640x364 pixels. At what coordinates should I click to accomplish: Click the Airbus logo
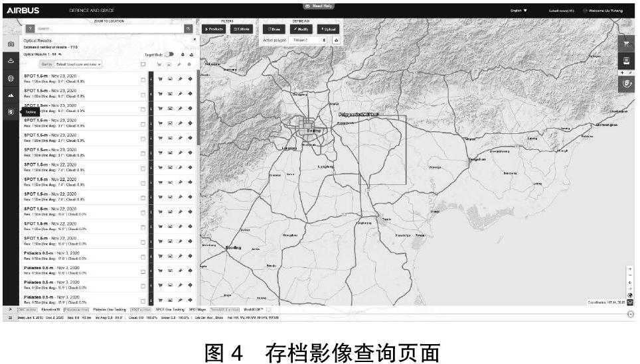pos(23,11)
